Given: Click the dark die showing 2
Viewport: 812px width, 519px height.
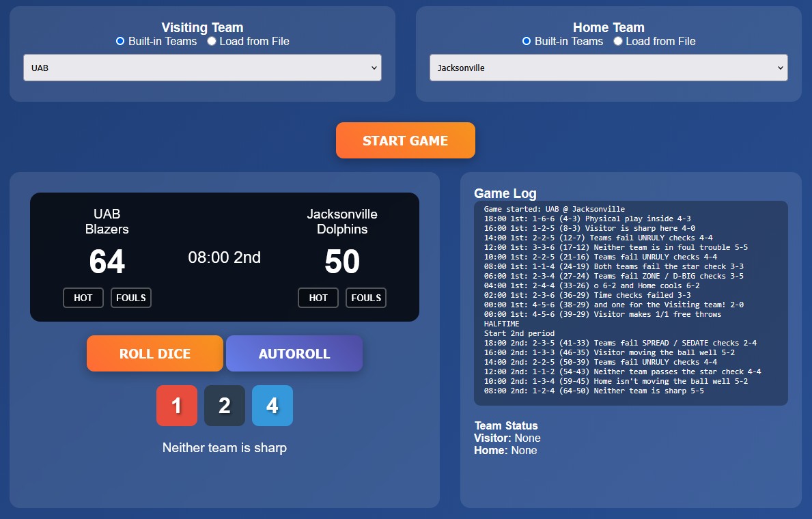Looking at the screenshot, I should 224,406.
